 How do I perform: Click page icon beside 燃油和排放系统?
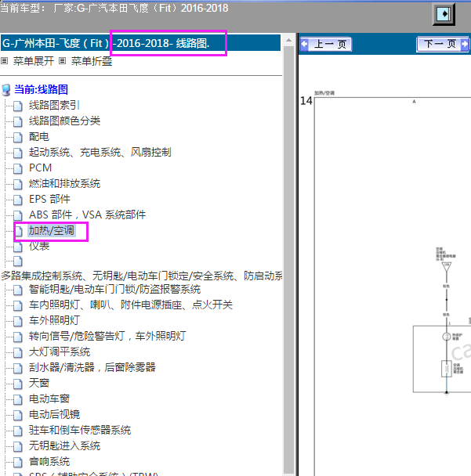(x=18, y=184)
